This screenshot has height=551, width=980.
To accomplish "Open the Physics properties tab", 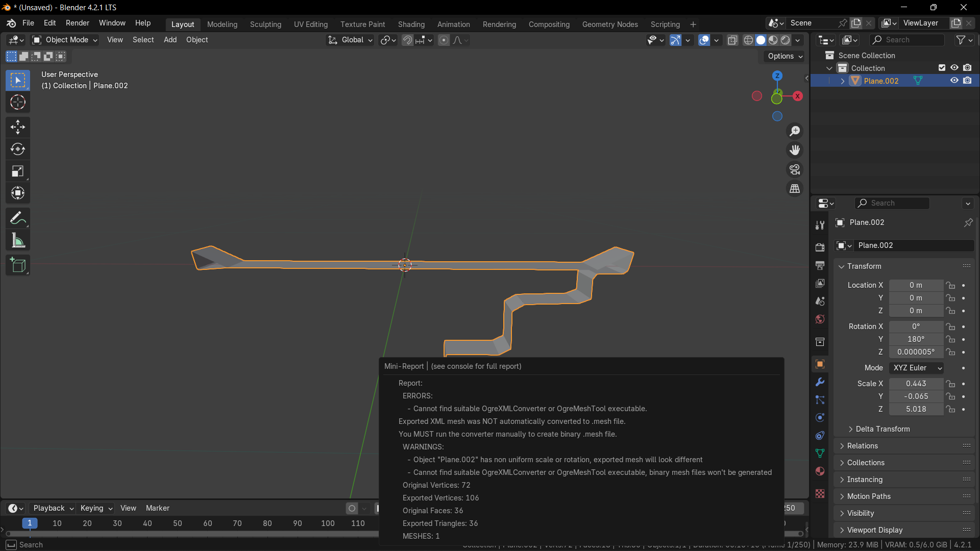I will point(820,417).
